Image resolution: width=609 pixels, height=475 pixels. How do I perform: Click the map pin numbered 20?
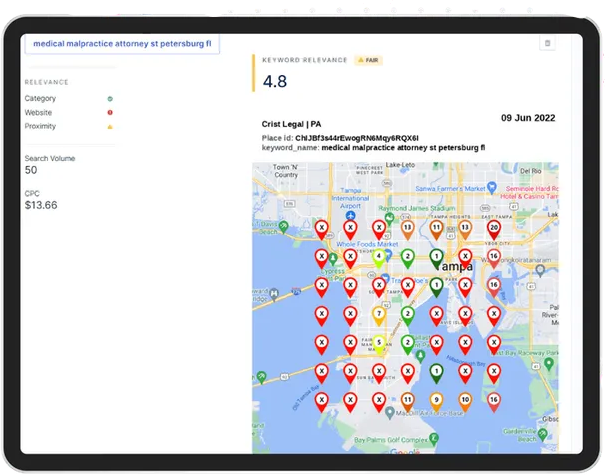tap(494, 230)
